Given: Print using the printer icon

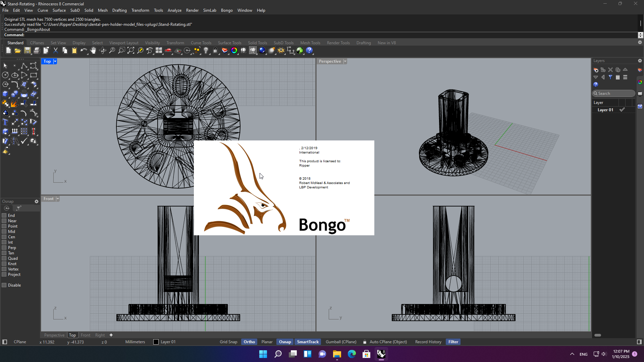Looking at the screenshot, I should [37, 51].
